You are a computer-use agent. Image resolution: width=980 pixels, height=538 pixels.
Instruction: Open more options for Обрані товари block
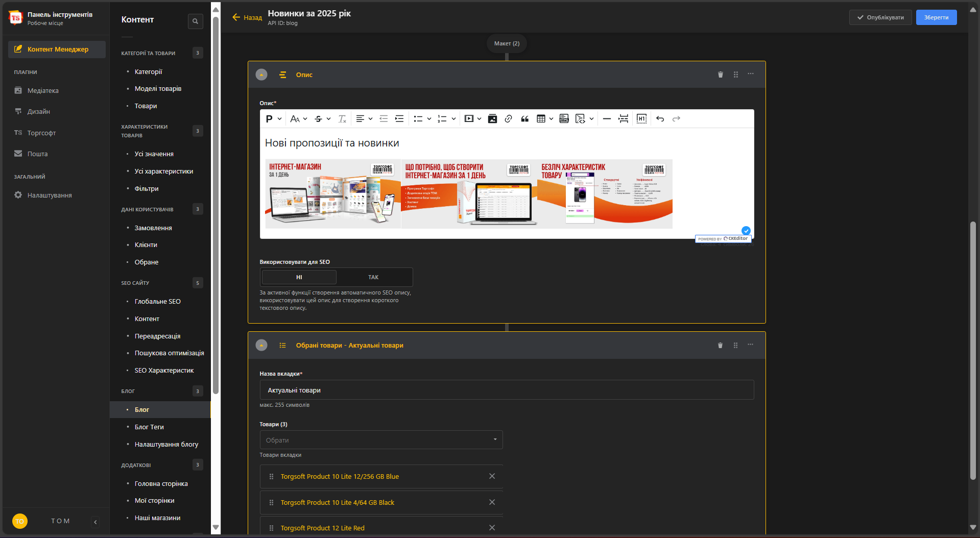[751, 345]
